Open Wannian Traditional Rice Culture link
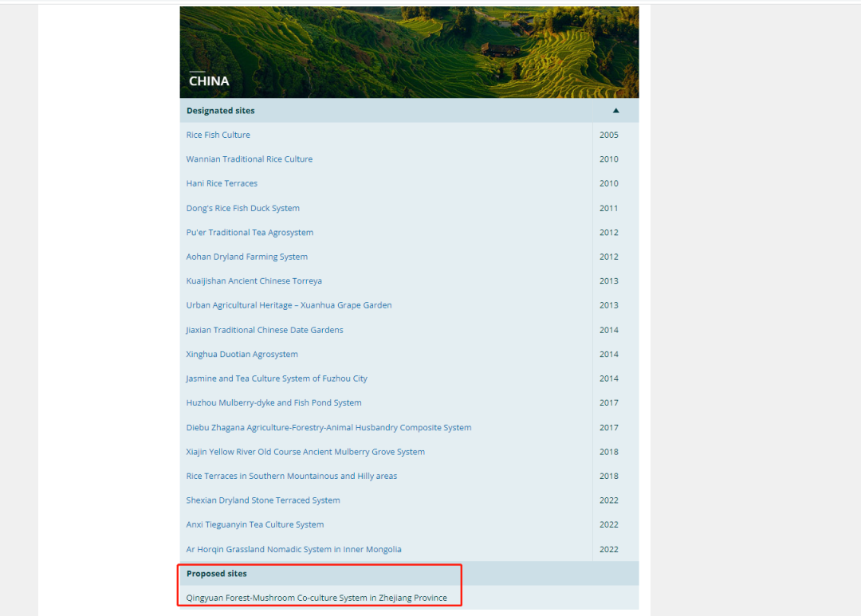This screenshot has height=616, width=861. click(x=249, y=159)
